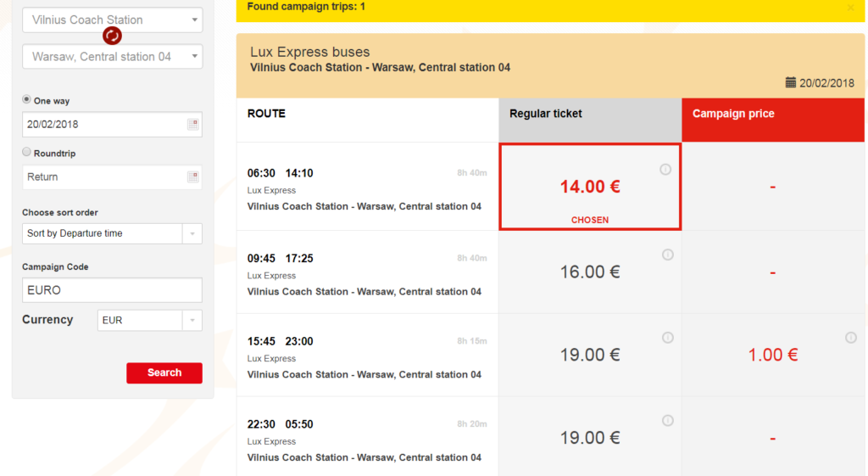Click info icon on 16.00 € ticket
Screen dimensions: 868x476
pyautogui.click(x=668, y=255)
